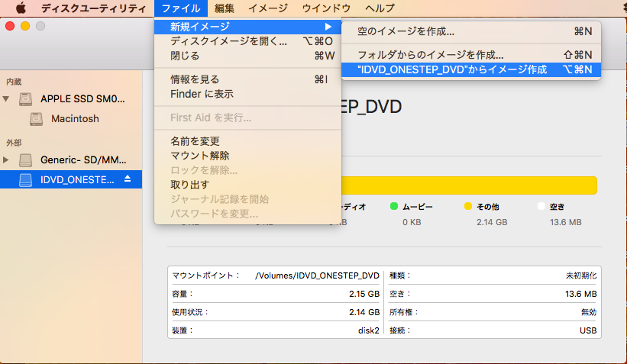Image resolution: width=627 pixels, height=364 pixels.
Task: Click the 使用状況 value 2.14 GB
Action: point(364,312)
